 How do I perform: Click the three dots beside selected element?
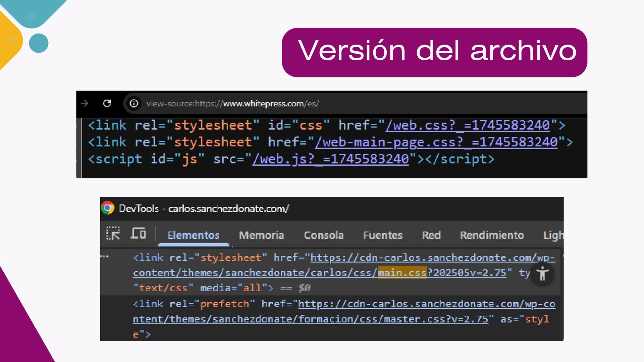point(105,257)
